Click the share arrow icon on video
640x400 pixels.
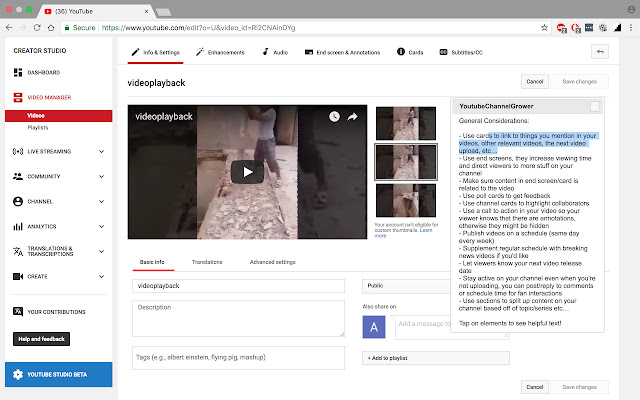click(x=352, y=117)
